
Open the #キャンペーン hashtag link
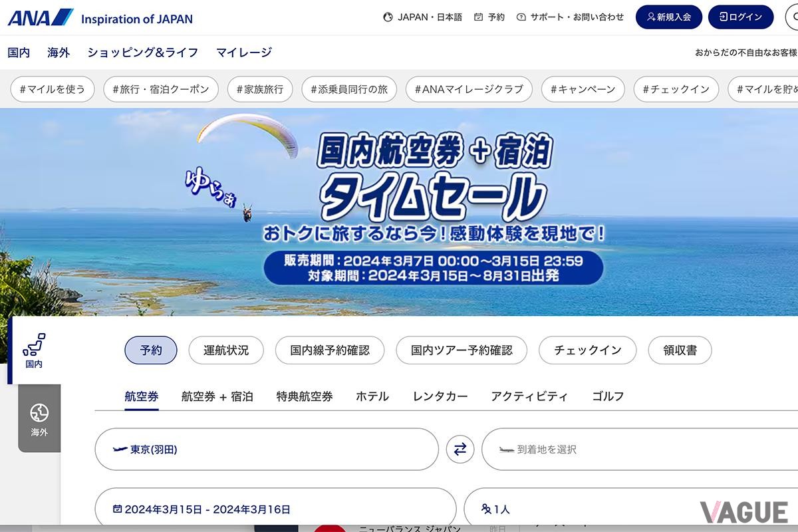(583, 88)
